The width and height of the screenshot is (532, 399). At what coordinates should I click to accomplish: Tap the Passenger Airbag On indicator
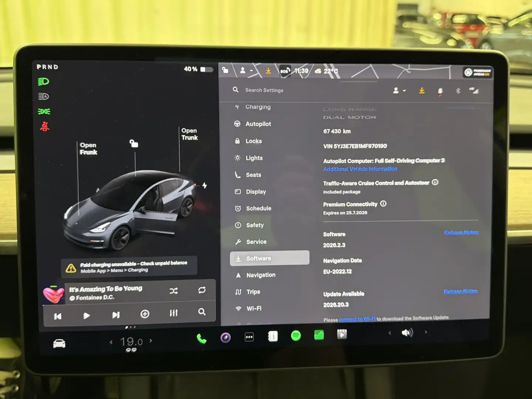tap(478, 72)
